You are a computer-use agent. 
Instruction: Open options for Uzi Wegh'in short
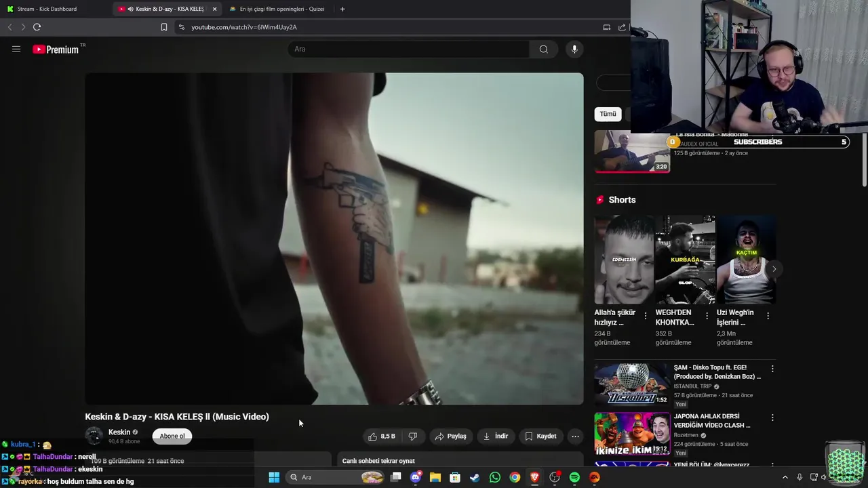click(x=768, y=316)
